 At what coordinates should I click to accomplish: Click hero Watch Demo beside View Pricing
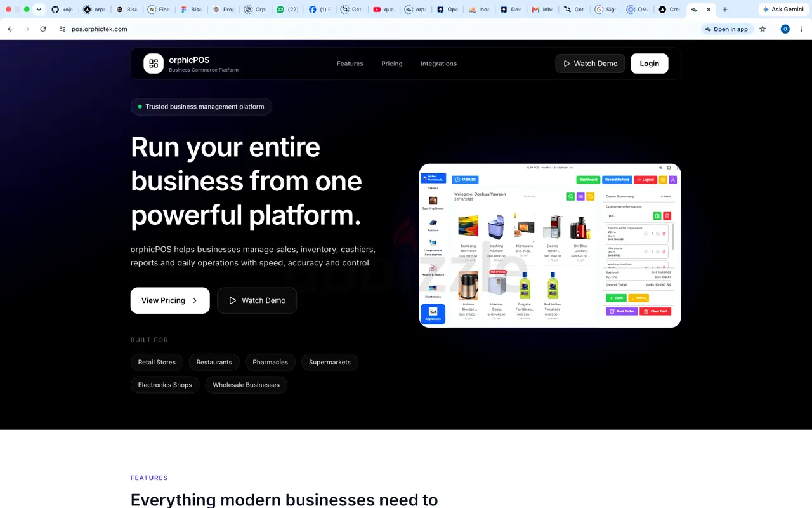[257, 300]
